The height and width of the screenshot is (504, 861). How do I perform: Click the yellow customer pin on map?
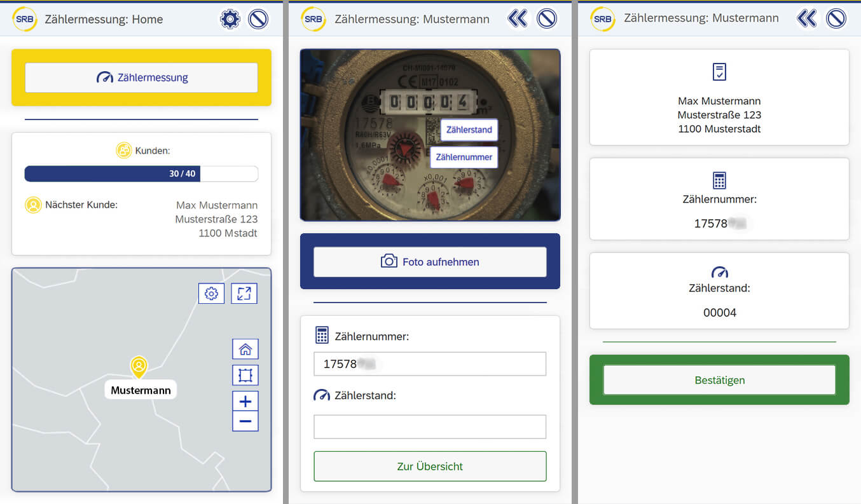pyautogui.click(x=139, y=367)
